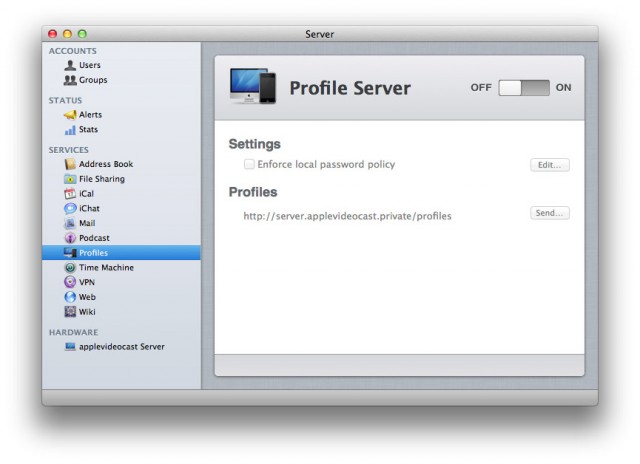Click the Wiki icon
This screenshot has width=640, height=464.
pyautogui.click(x=70, y=311)
